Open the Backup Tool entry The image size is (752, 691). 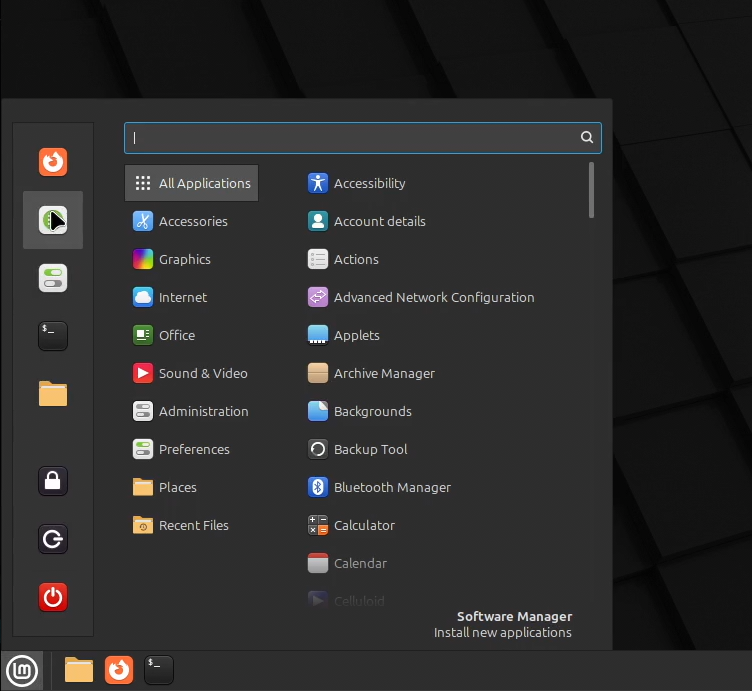click(x=357, y=449)
